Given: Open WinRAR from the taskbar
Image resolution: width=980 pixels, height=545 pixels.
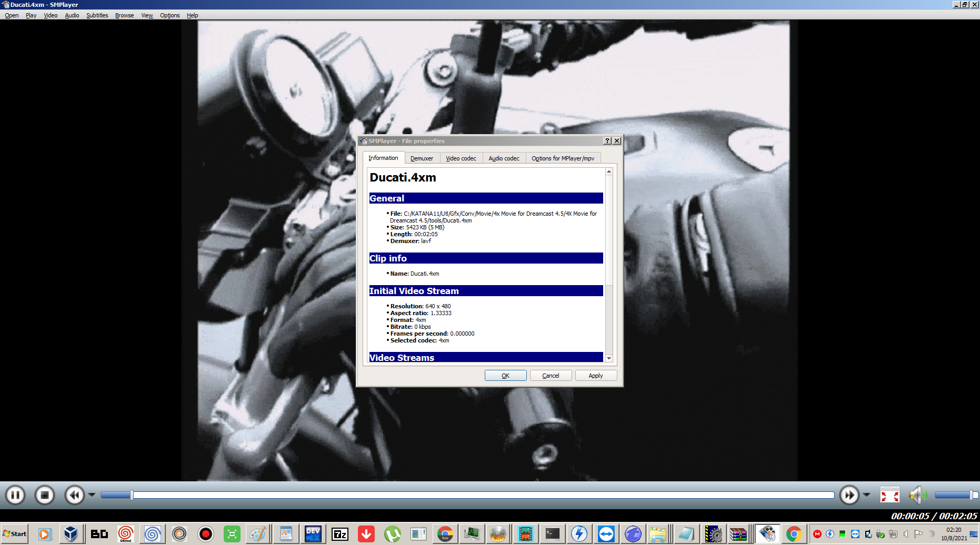Looking at the screenshot, I should tap(738, 534).
